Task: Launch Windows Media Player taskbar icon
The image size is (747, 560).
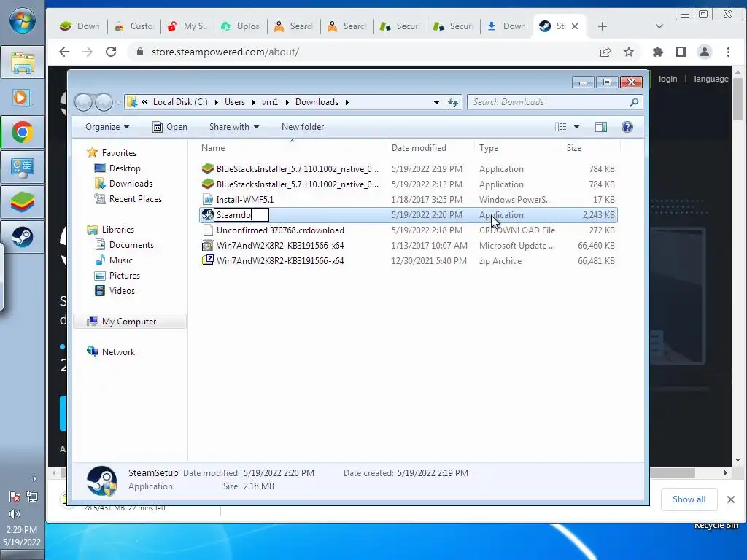Action: pyautogui.click(x=23, y=98)
